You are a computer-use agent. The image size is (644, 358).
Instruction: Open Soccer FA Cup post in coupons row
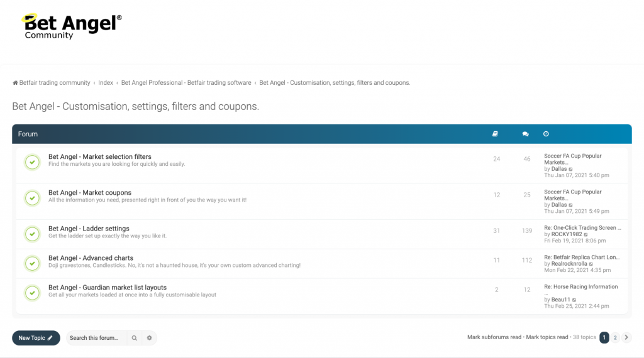[572, 195]
